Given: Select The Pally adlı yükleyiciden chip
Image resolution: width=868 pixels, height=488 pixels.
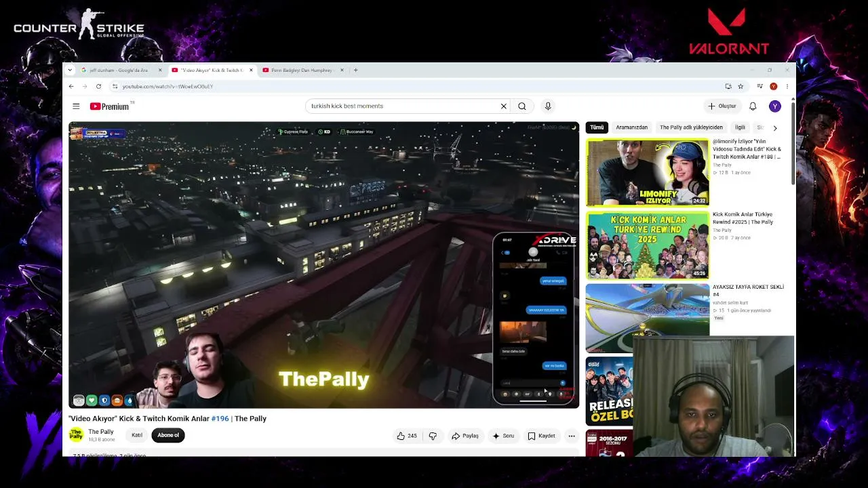Looking at the screenshot, I should 691,127.
